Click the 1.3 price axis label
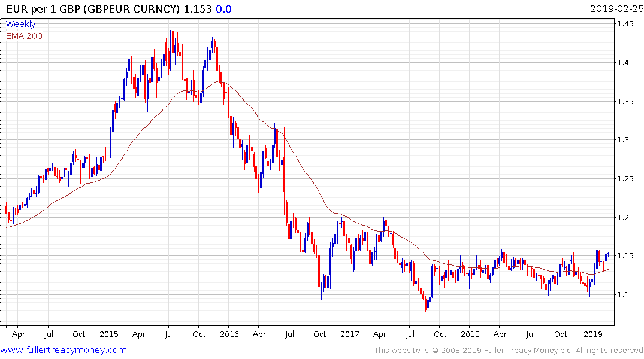Viewport: 644px width, 359px height. pyautogui.click(x=624, y=140)
